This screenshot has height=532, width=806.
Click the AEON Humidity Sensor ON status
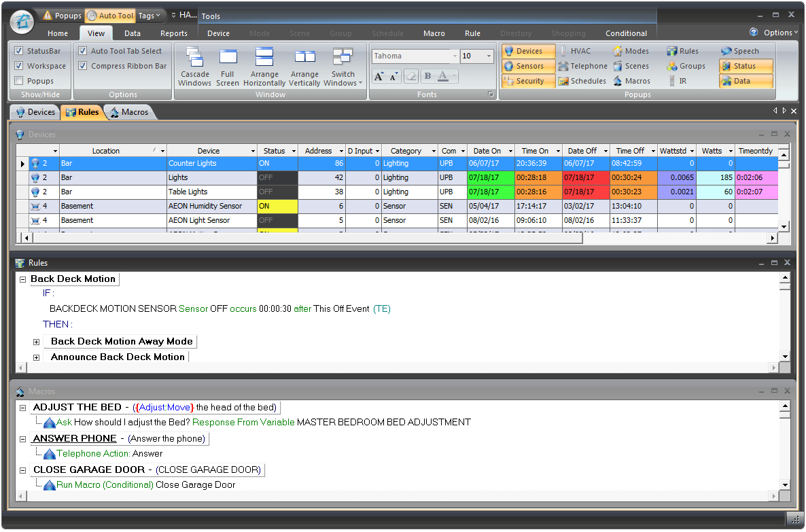click(x=277, y=206)
